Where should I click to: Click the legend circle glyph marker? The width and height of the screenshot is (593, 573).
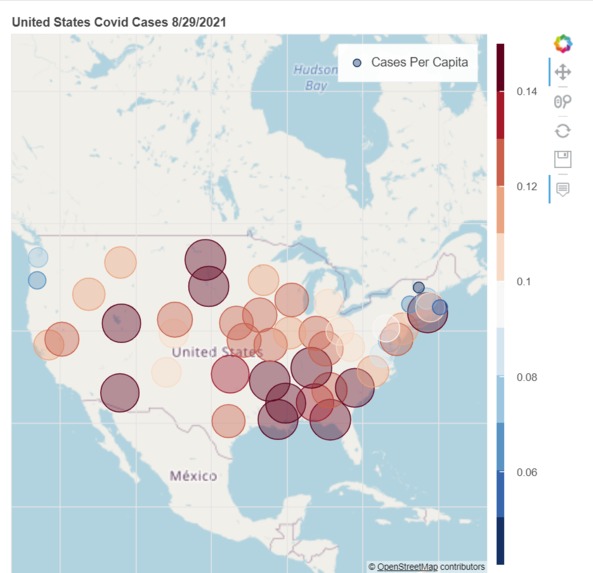(x=357, y=63)
